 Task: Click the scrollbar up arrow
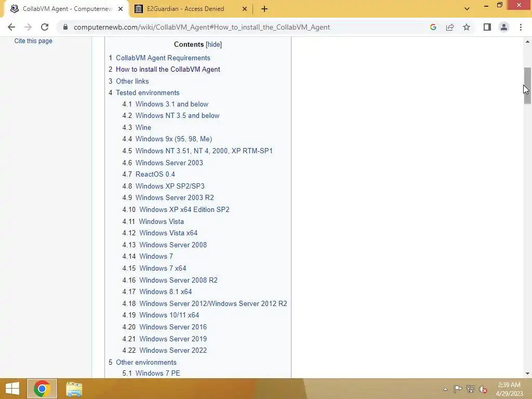(x=527, y=42)
